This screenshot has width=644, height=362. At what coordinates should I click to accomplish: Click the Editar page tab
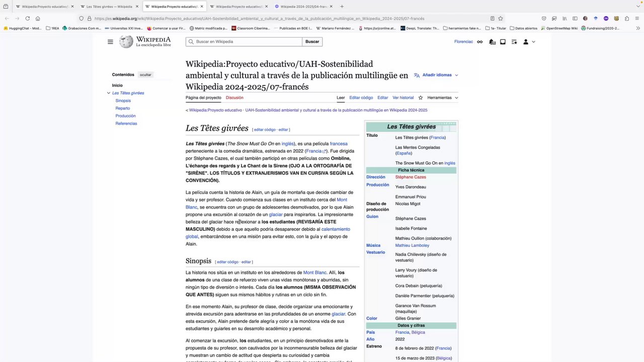click(383, 98)
